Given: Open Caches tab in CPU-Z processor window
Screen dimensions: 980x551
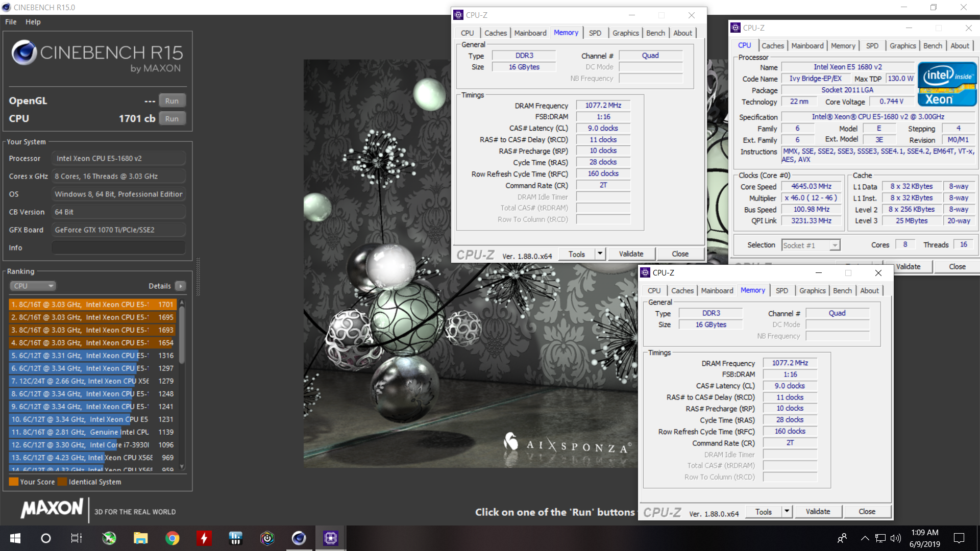Looking at the screenshot, I should tap(773, 45).
